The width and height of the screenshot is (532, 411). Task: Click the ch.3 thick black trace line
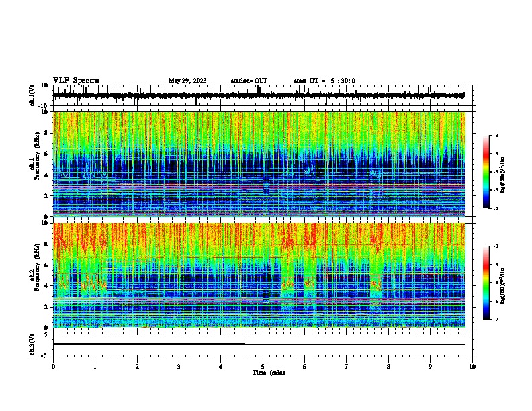click(149, 344)
